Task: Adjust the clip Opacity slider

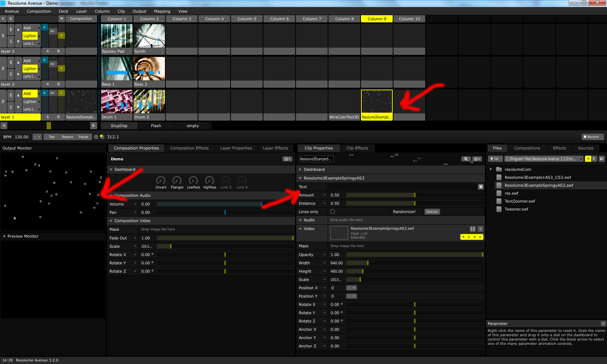Action: pos(414,255)
